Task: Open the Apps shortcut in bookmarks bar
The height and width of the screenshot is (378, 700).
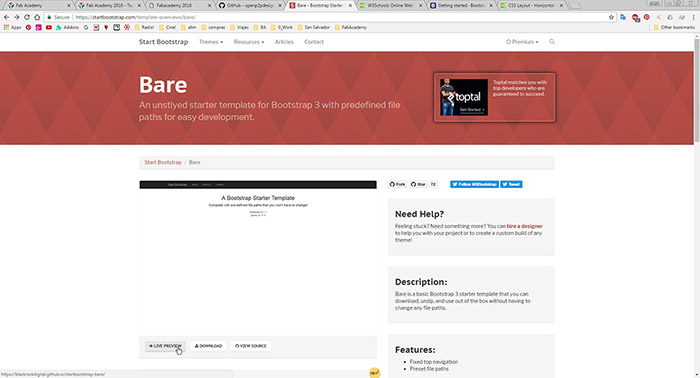Action: click(x=12, y=27)
